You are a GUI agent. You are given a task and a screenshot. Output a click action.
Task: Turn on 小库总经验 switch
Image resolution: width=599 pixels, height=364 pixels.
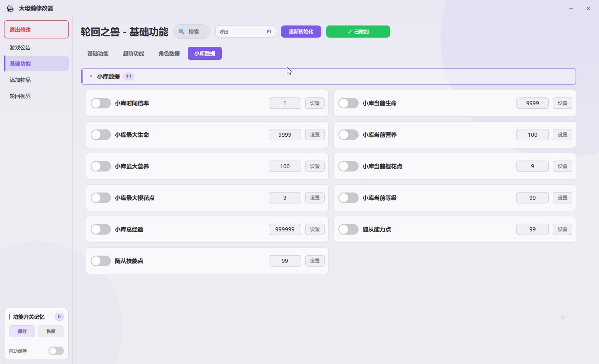click(101, 229)
